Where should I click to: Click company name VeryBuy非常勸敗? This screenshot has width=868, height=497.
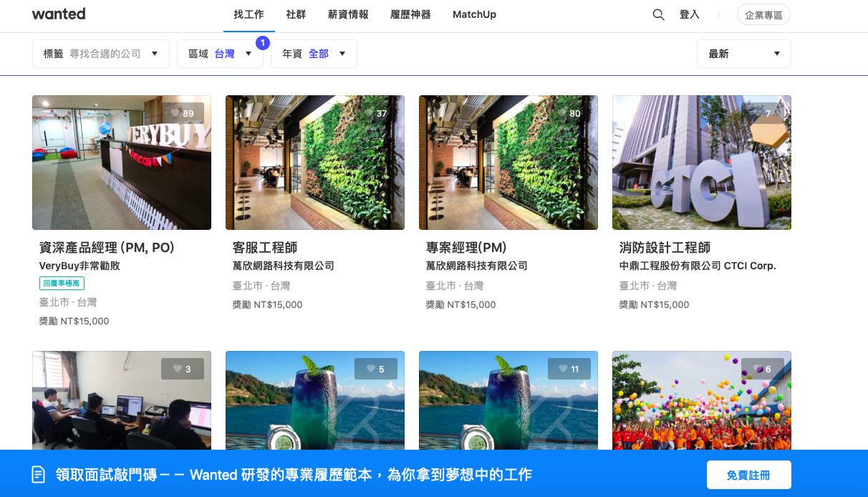tap(79, 266)
